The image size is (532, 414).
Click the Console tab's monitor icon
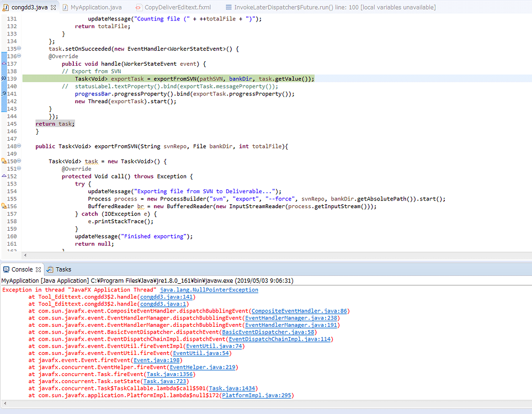click(7, 269)
